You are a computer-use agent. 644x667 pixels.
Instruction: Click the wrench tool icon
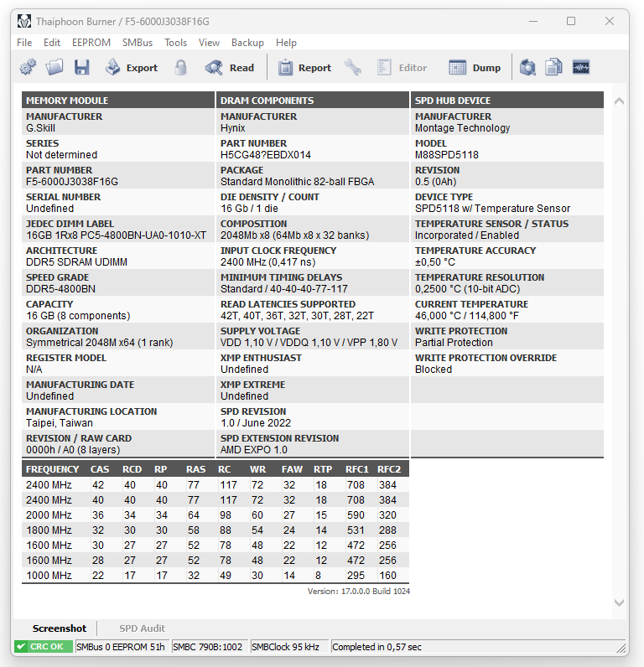click(x=353, y=68)
